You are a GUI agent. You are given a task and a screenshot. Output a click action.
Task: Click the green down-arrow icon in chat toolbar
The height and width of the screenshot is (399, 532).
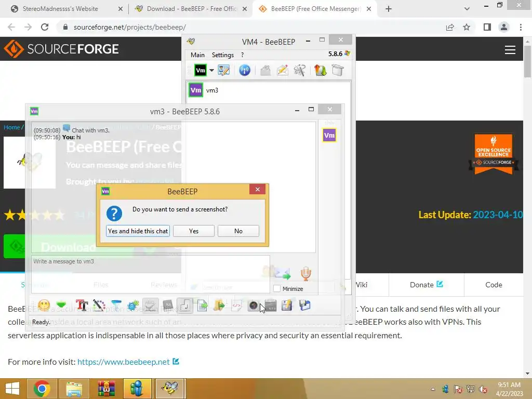(61, 305)
